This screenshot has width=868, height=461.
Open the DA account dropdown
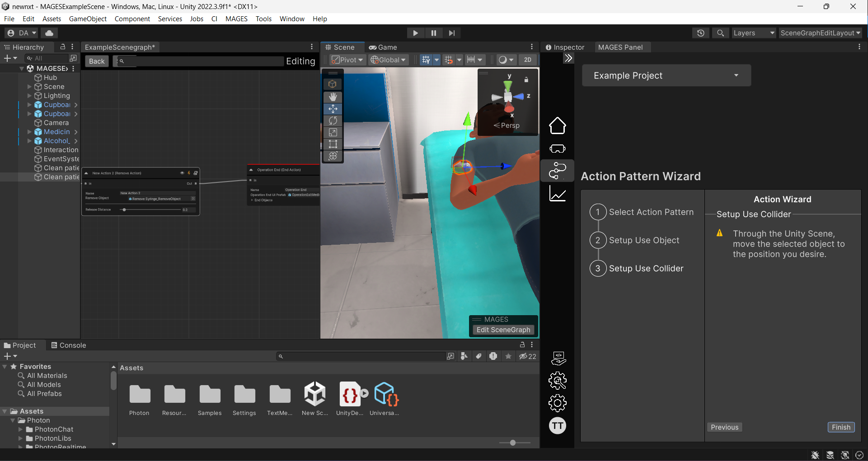[x=21, y=33]
